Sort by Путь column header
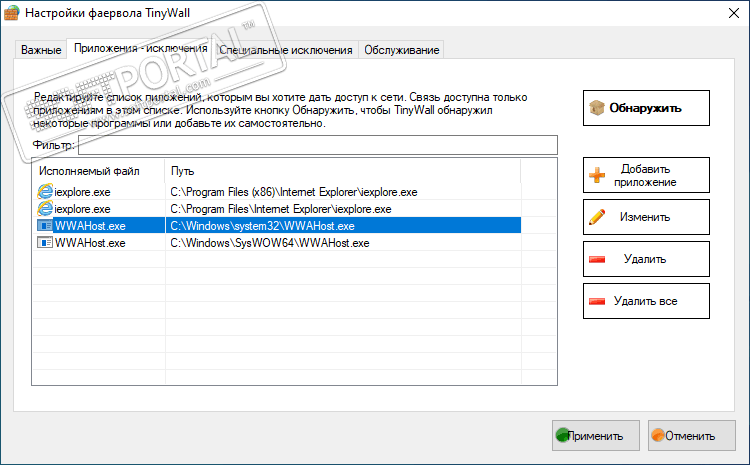Image resolution: width=750 pixels, height=465 pixels. (342, 171)
